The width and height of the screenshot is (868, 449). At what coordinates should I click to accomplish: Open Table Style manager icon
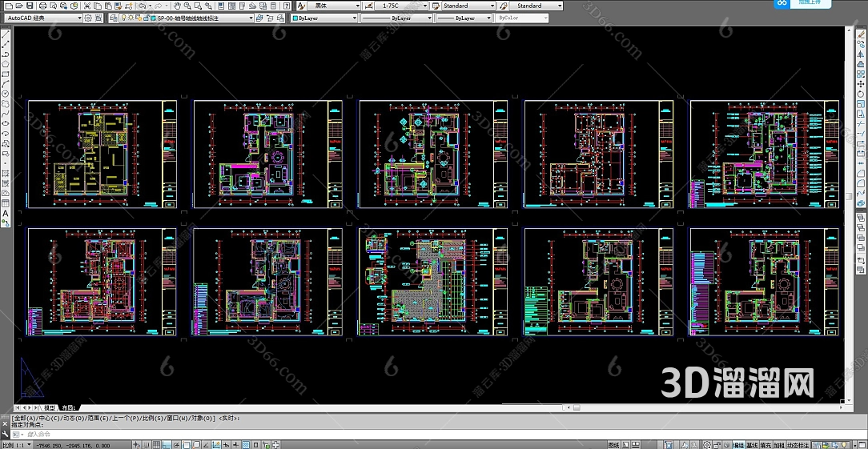(436, 6)
